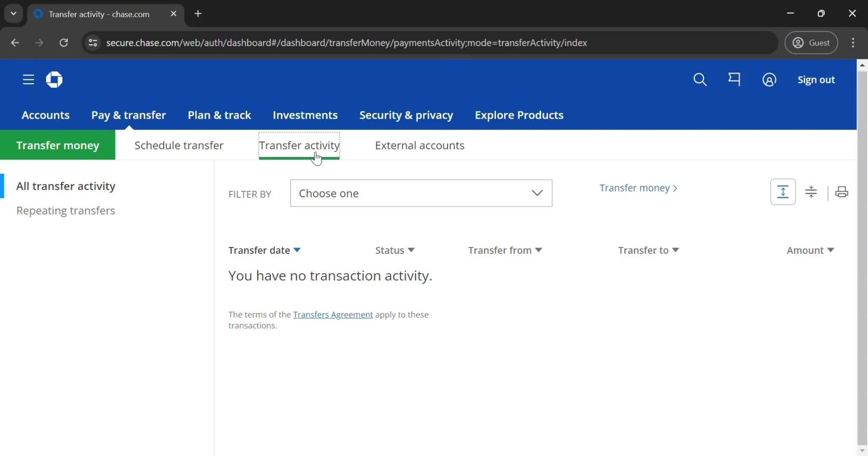Open the Transfers Agreement link
Screen dimensions: 868x456
tap(333, 314)
